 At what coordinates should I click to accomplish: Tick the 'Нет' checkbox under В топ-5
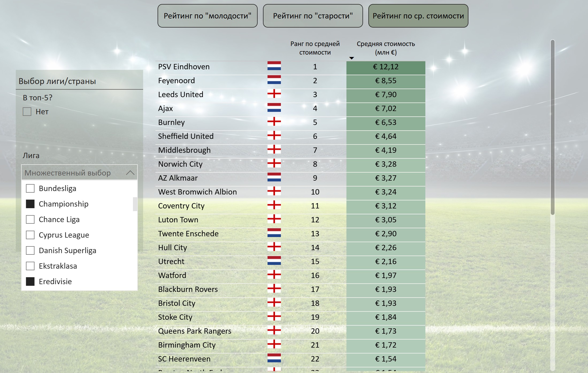click(x=27, y=112)
